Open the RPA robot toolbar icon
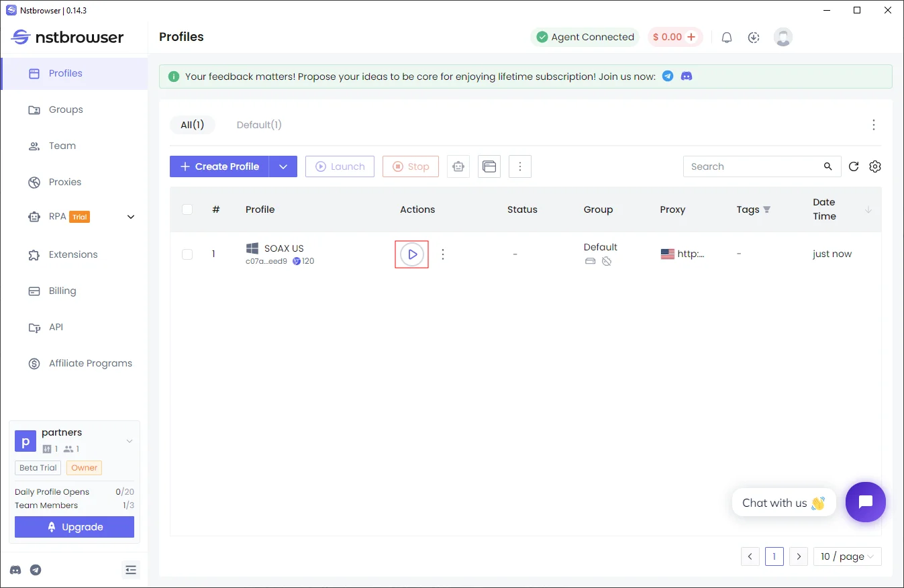The height and width of the screenshot is (588, 904). pyautogui.click(x=458, y=166)
